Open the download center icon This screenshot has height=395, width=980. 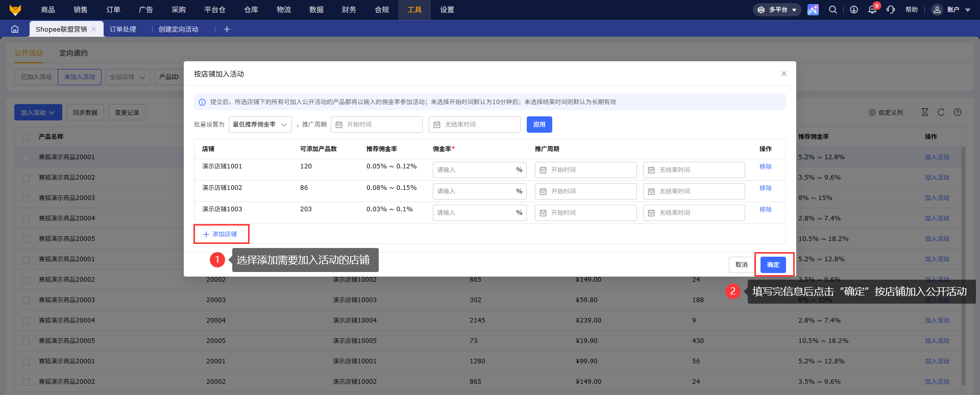point(854,10)
